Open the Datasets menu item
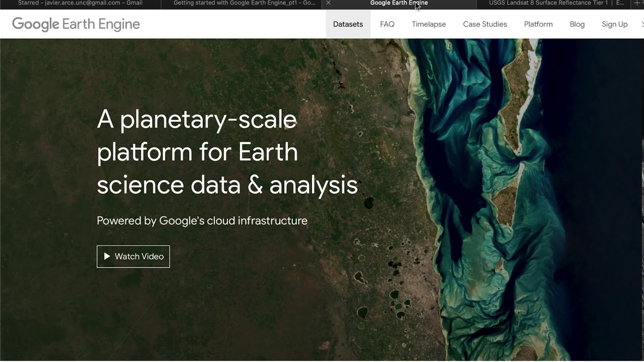The width and height of the screenshot is (644, 362). click(x=348, y=24)
